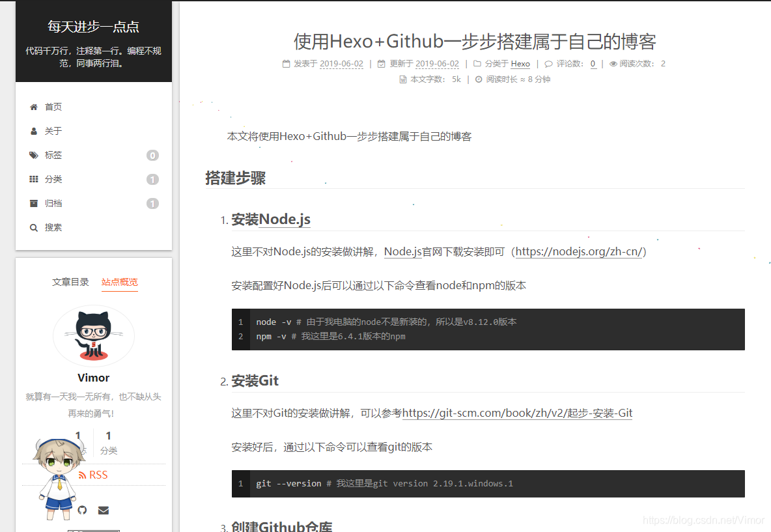771x532 pixels.
Task: Click the intro sentence 本文将使用Hexo+Github
Action: tap(349, 136)
